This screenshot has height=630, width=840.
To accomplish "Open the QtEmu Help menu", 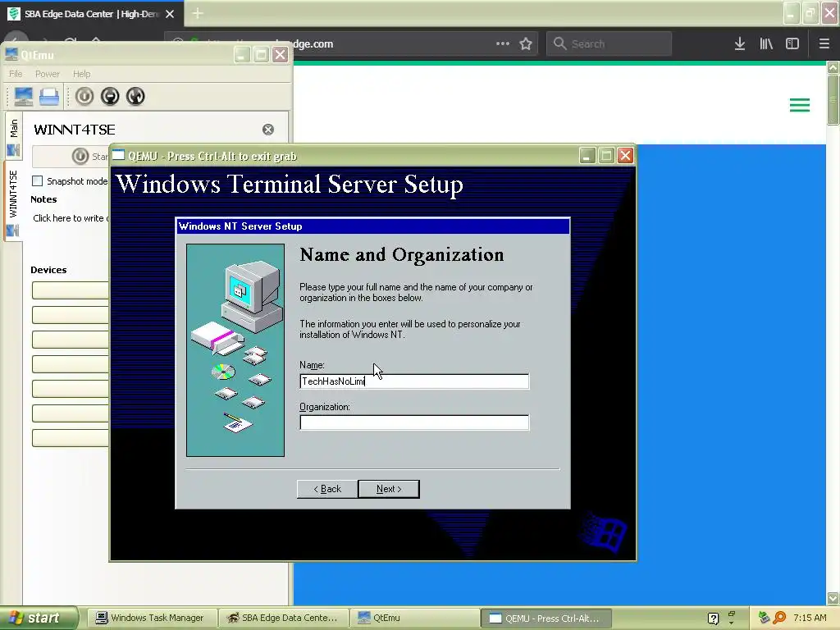I will (81, 74).
